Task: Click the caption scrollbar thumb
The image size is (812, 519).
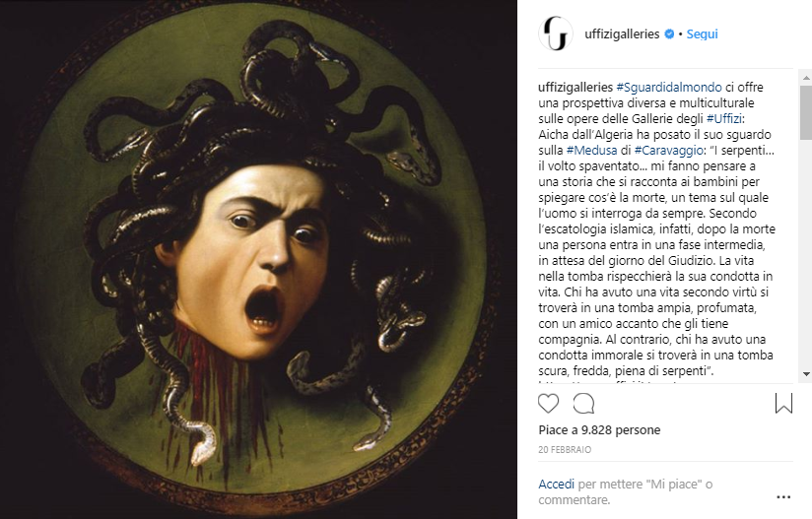Action: pos(806,113)
